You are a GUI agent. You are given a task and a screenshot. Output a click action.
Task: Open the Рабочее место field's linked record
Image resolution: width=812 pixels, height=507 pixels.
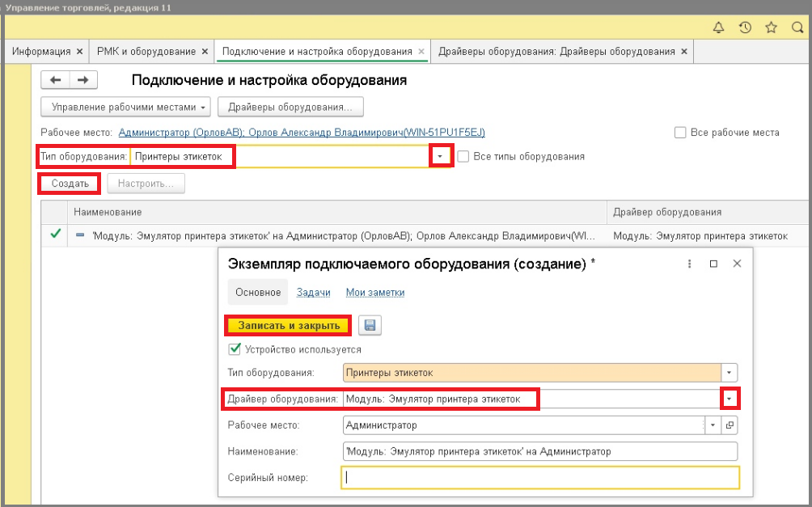pos(730,425)
